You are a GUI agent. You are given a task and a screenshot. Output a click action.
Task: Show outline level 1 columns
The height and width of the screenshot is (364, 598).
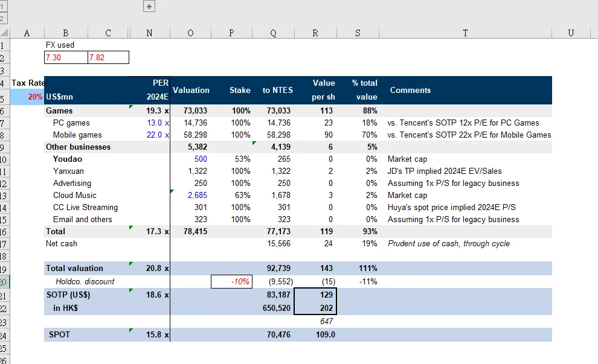pos(3,7)
